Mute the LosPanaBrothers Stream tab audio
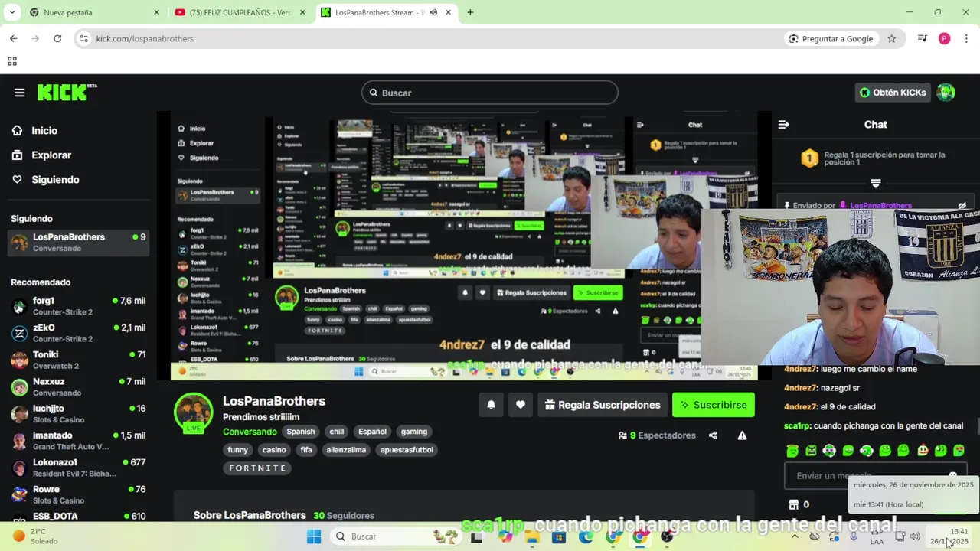 click(433, 12)
